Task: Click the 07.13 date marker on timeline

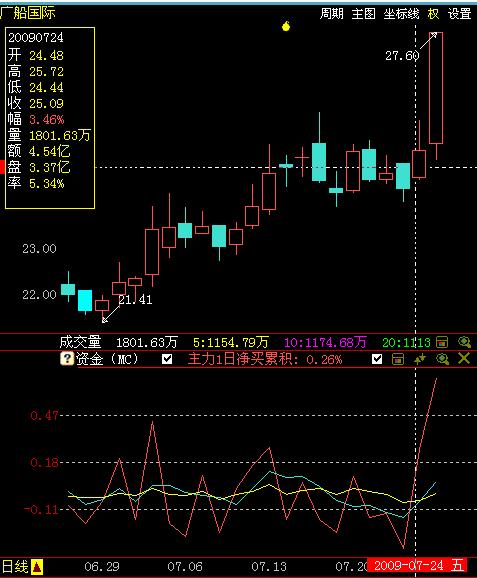Action: click(x=269, y=566)
